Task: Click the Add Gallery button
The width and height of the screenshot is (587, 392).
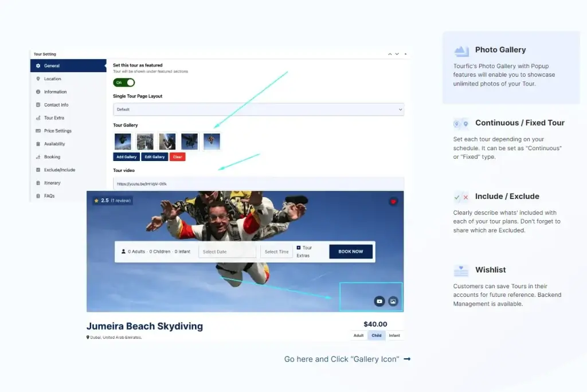Action: tap(126, 157)
